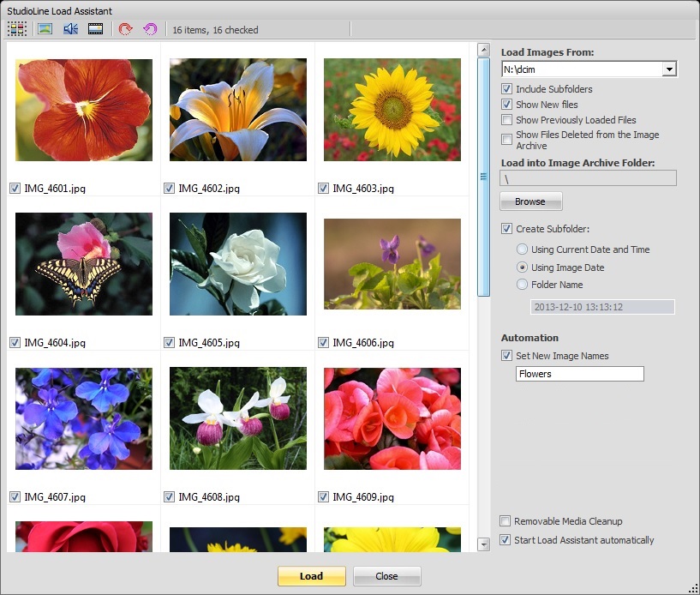Uncheck IMG_4605.jpg checkbox

coord(169,343)
